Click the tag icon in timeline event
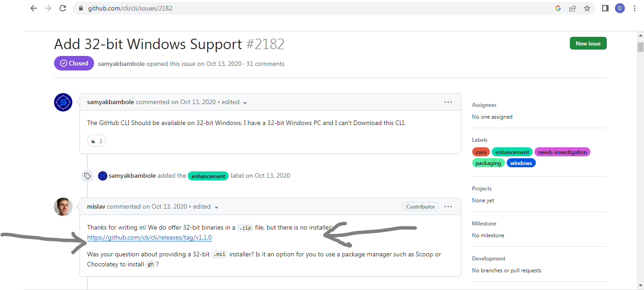 (x=87, y=176)
